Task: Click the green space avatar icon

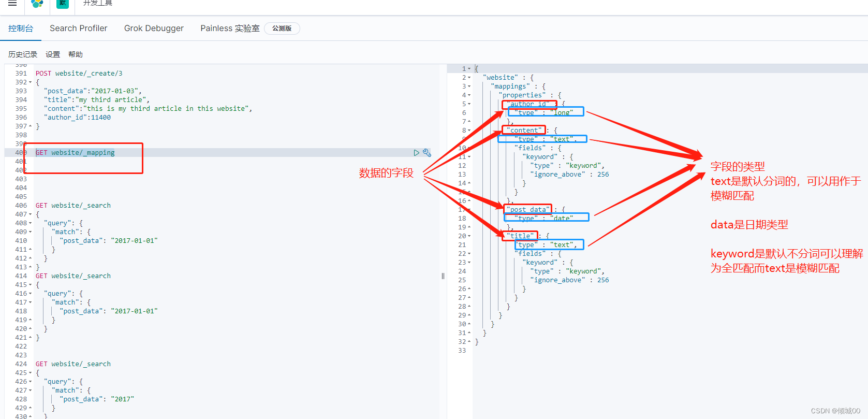Action: click(x=63, y=3)
